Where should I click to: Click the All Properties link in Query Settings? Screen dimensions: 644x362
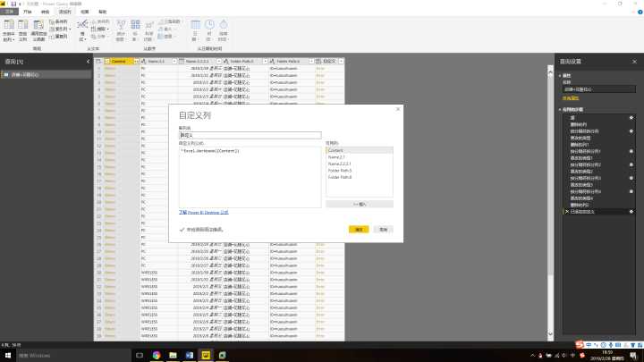[571, 98]
